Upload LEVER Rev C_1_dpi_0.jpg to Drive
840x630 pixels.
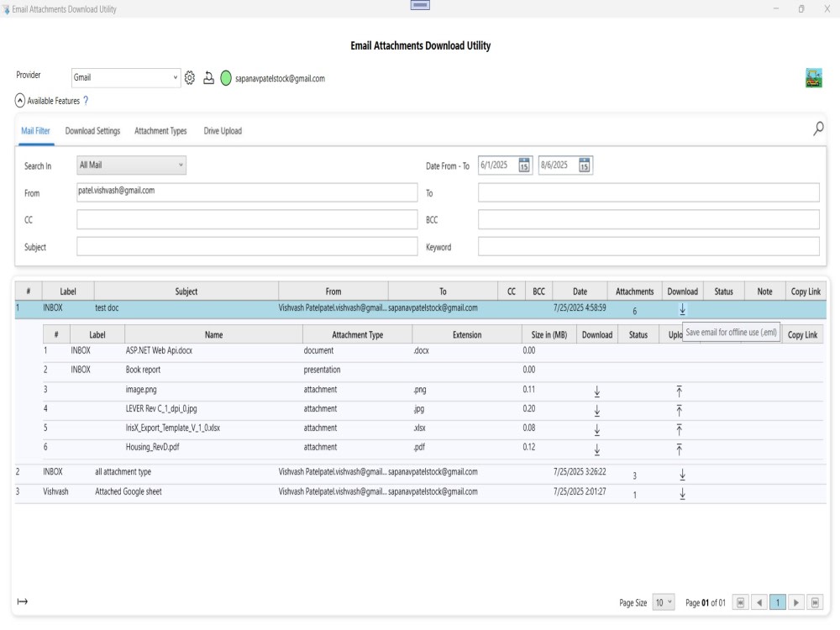679,411
